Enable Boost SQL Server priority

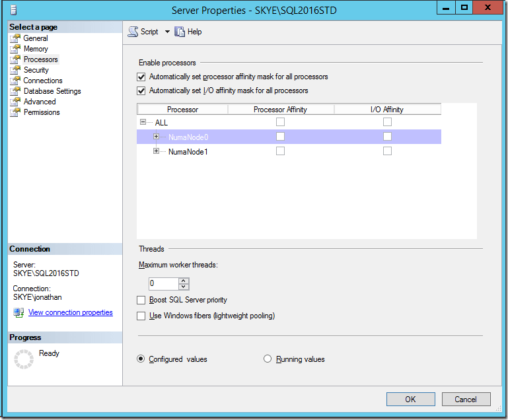pyautogui.click(x=141, y=300)
